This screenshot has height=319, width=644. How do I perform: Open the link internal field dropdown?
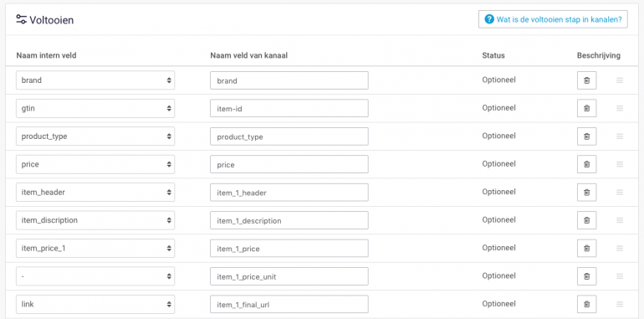point(95,304)
